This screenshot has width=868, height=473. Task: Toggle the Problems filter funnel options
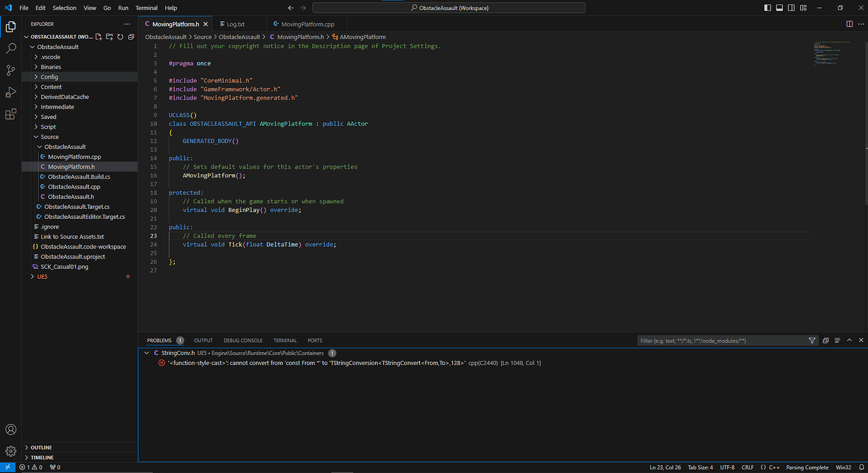pyautogui.click(x=812, y=340)
